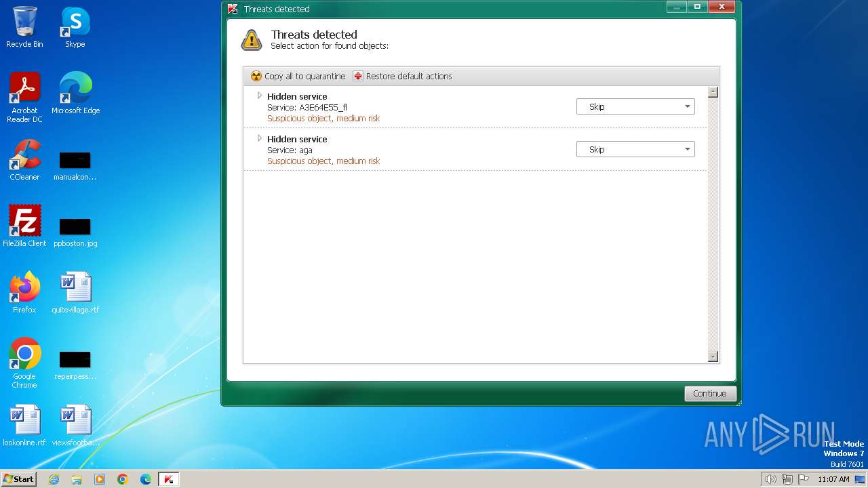Select quitevillage.rtf document

pyautogui.click(x=75, y=293)
